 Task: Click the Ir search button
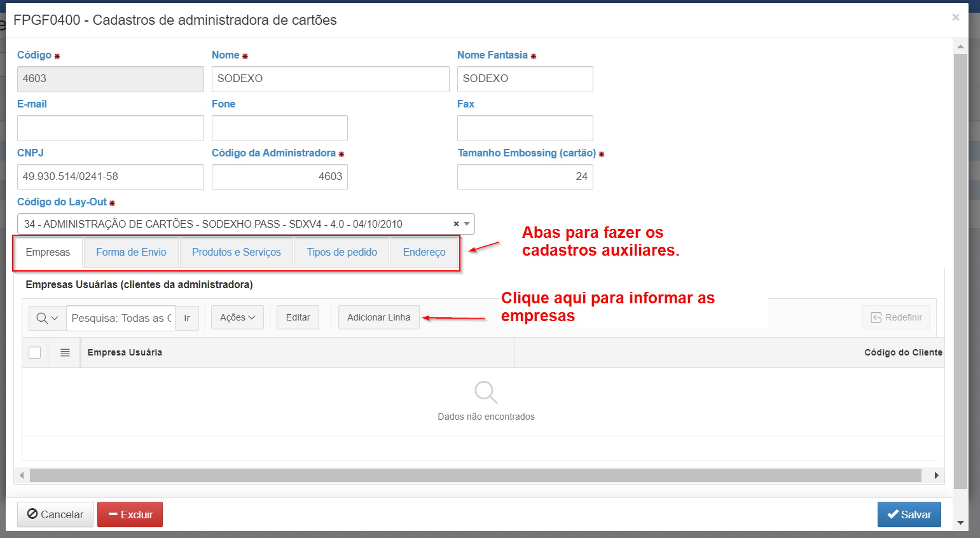[x=187, y=318]
